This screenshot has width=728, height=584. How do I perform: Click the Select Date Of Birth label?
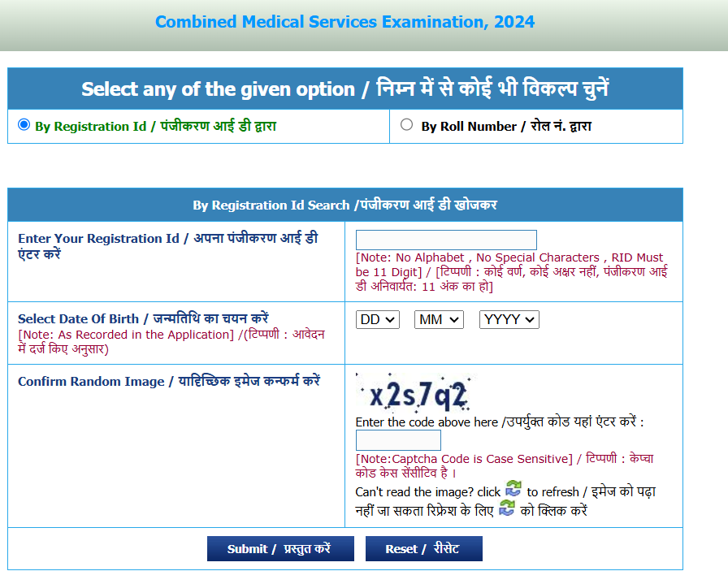142,318
